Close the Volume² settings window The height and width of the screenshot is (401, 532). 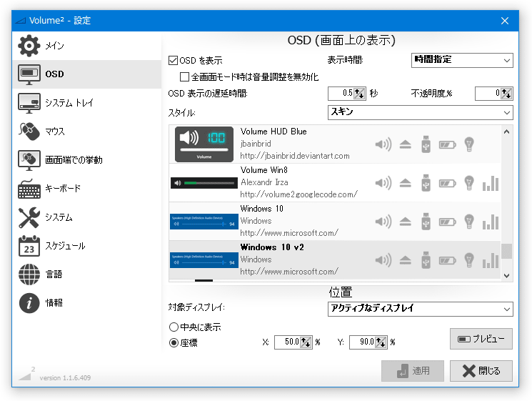505,21
